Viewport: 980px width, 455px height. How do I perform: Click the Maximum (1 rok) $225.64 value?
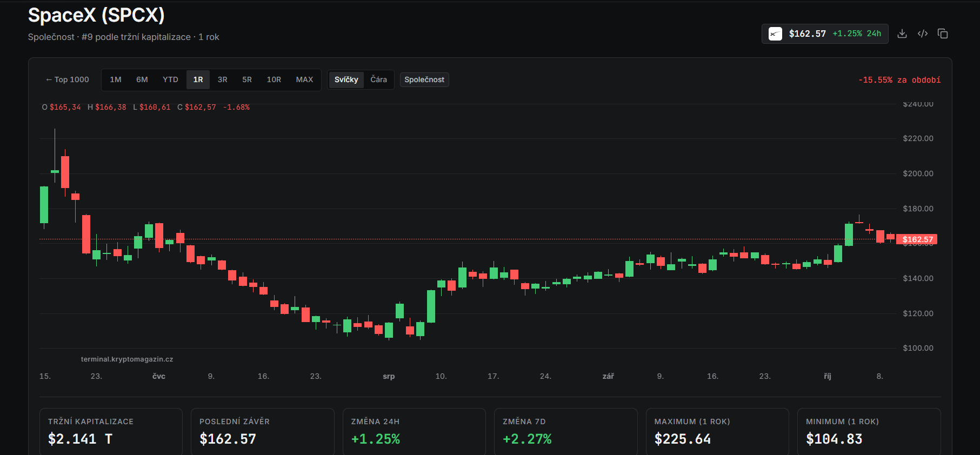[x=683, y=439]
